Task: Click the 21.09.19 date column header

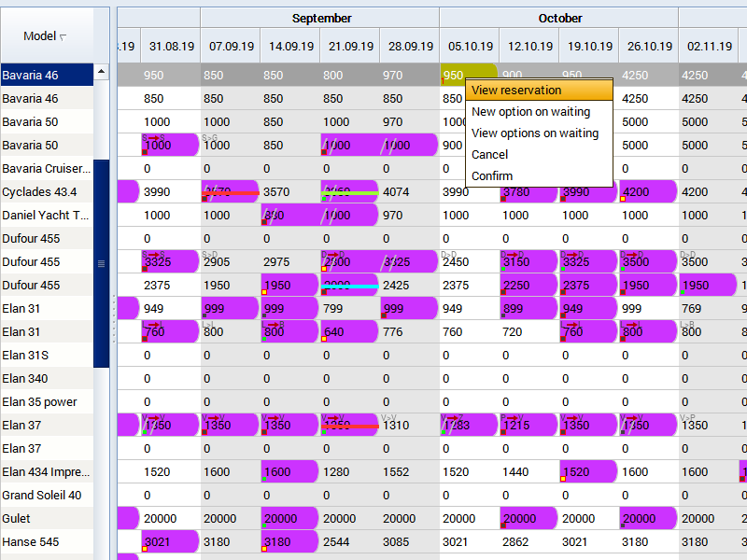Action: (349, 46)
